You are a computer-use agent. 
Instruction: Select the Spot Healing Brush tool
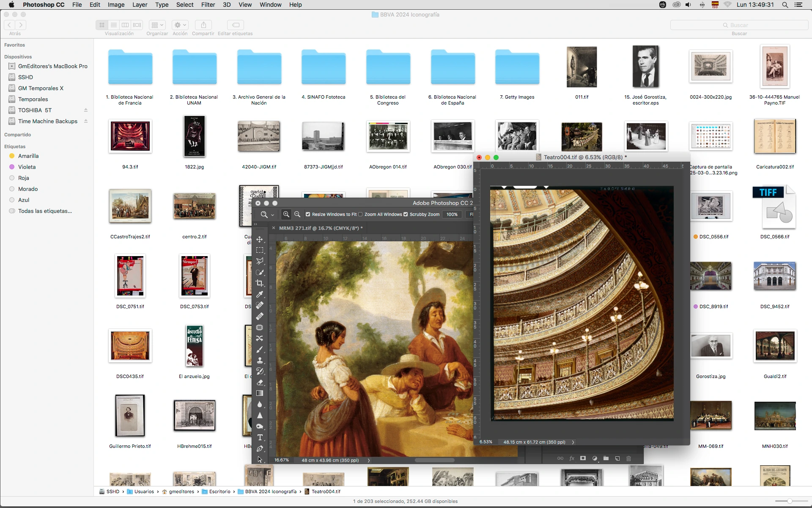tap(260, 305)
